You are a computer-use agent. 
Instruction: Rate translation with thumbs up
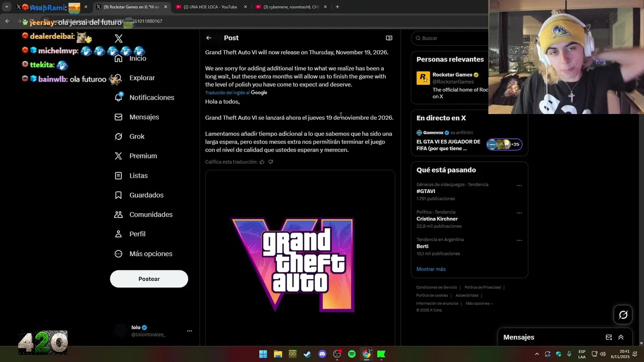[262, 162]
